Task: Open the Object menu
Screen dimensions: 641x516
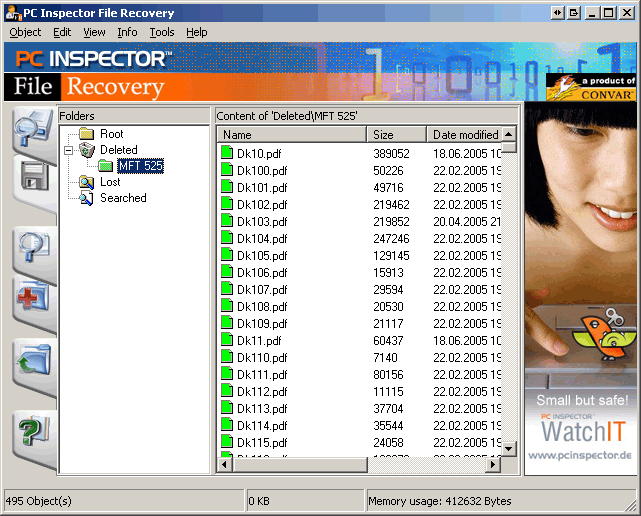Action: click(25, 32)
